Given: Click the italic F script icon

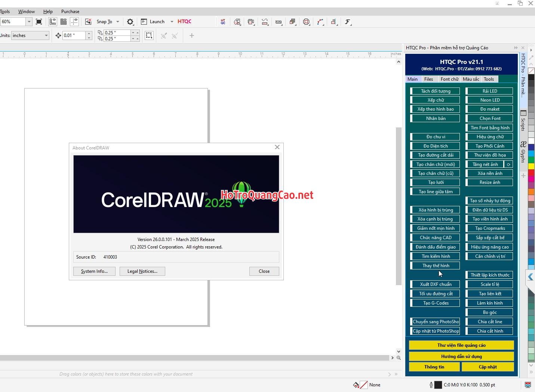Looking at the screenshot, I should (347, 22).
